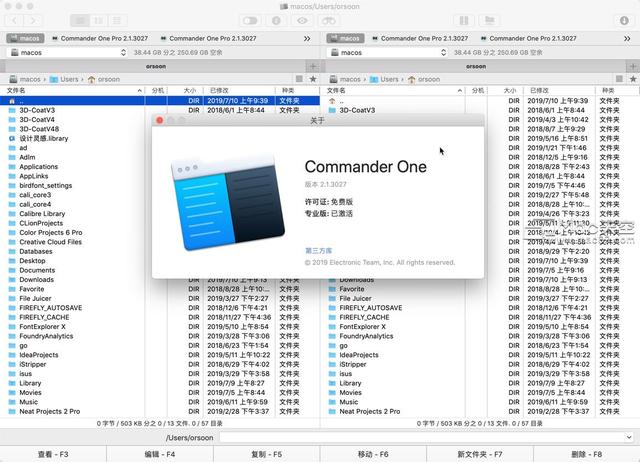This screenshot has height=462, width=640.
Task: Open first Commander One Pro volume, right panel
Action: tap(420, 38)
